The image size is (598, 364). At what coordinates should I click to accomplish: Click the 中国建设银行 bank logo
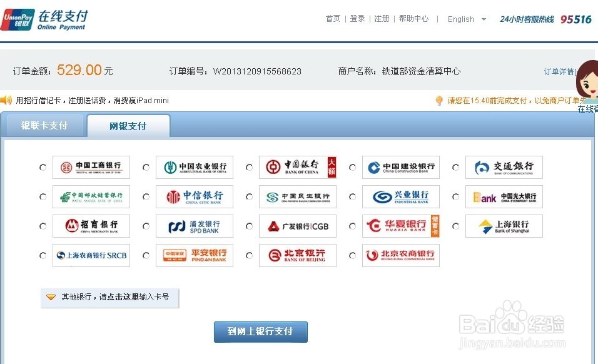[x=400, y=166]
